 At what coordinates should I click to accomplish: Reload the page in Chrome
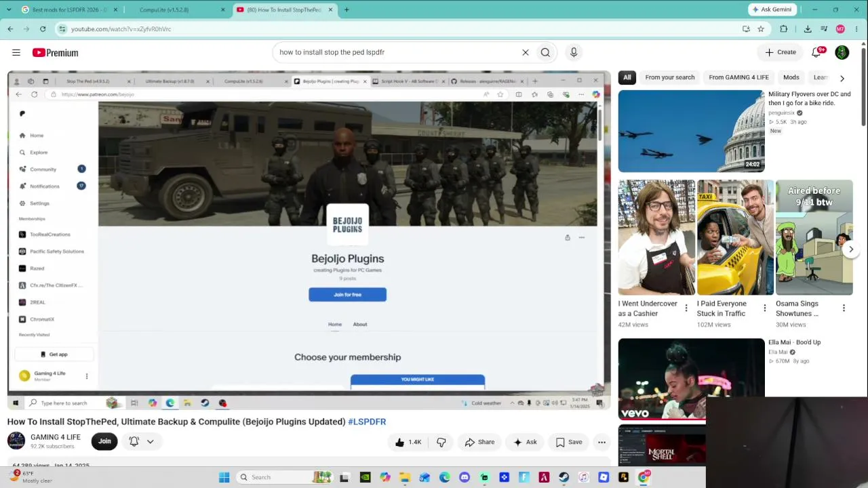pos(43,28)
